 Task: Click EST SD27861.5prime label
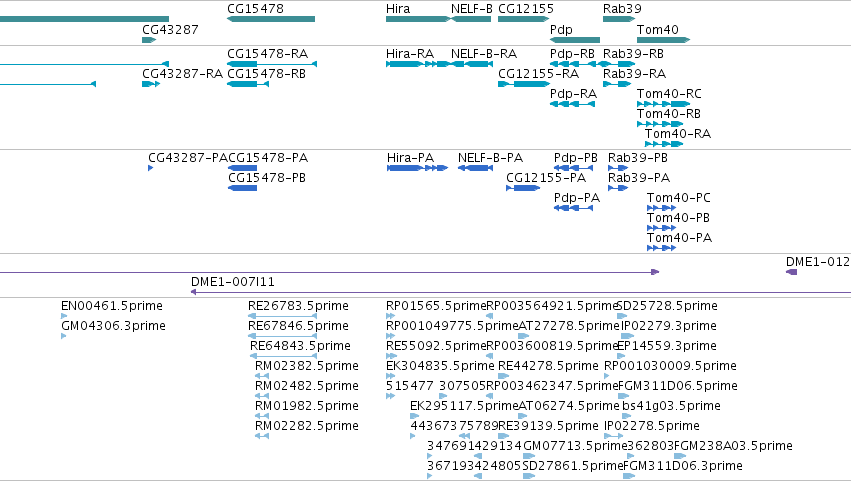(573, 466)
